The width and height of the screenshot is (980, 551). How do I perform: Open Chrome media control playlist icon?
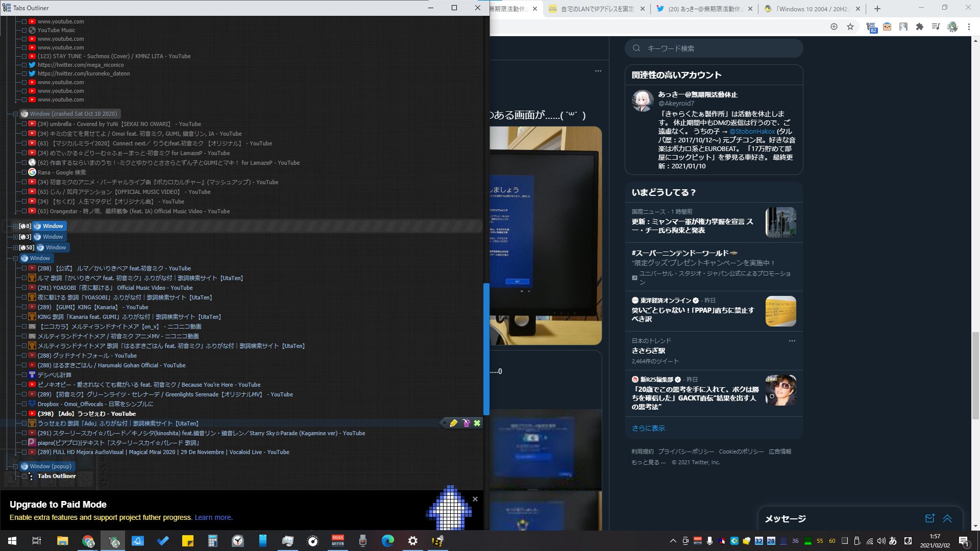click(936, 27)
